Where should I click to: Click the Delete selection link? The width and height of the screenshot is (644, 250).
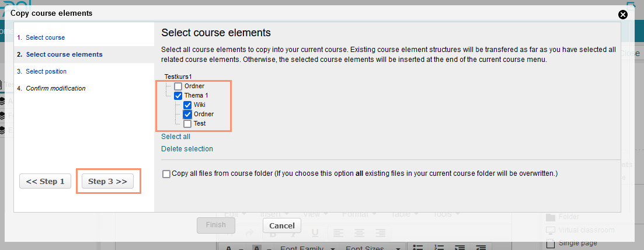click(187, 149)
